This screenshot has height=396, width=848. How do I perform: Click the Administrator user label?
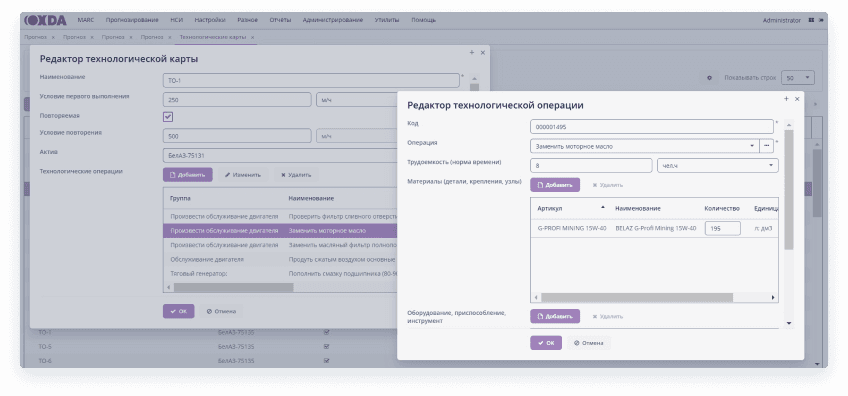pos(781,21)
